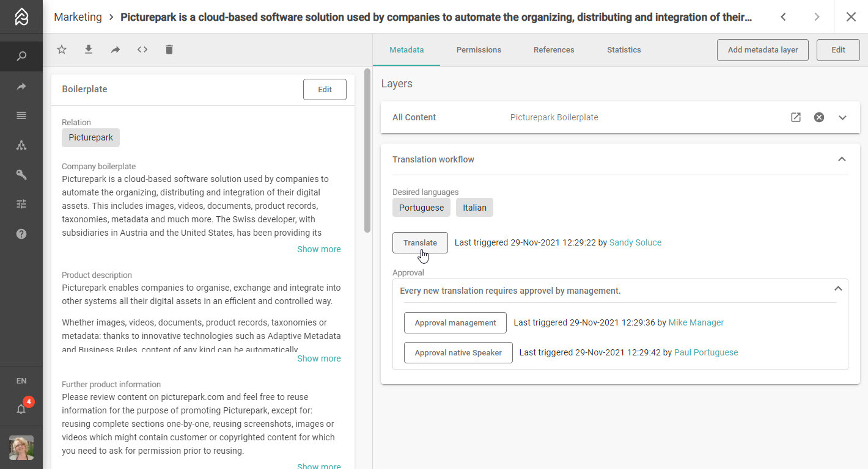This screenshot has height=469, width=868.
Task: Show more of Company boilerplate
Action: pos(319,249)
